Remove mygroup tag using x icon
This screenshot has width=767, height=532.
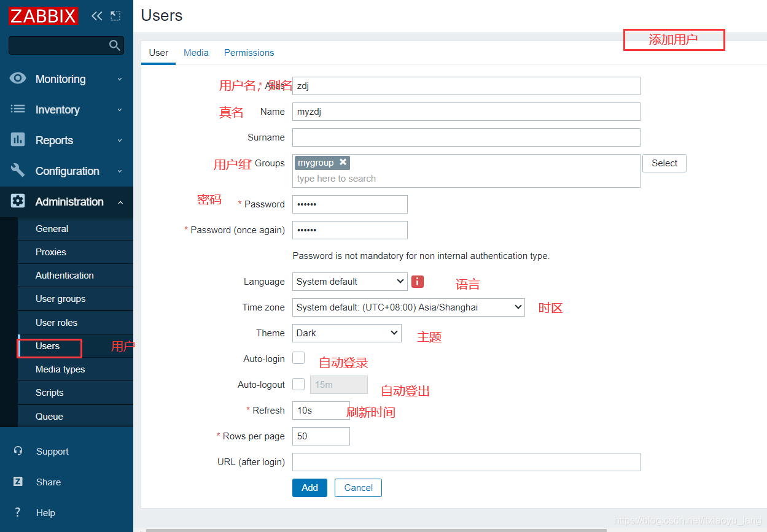click(x=343, y=162)
